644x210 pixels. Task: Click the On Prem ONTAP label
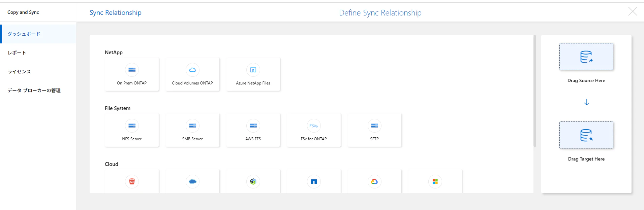pyautogui.click(x=132, y=83)
